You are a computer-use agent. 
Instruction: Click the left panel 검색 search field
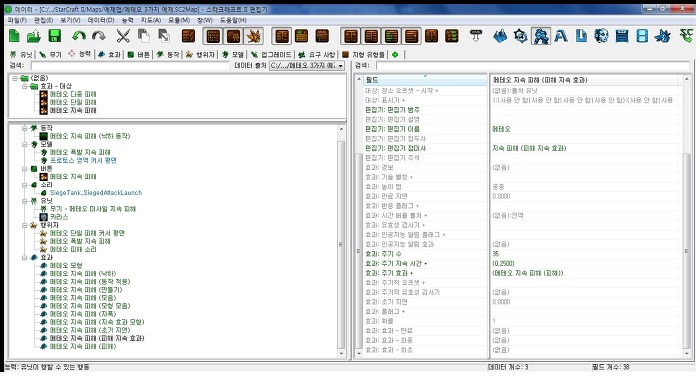[x=129, y=66]
